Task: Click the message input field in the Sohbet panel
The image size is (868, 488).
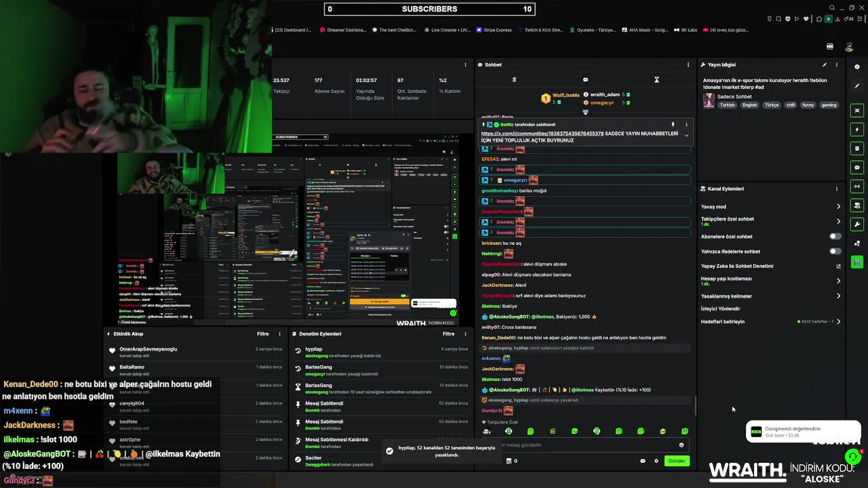Action: [587, 445]
